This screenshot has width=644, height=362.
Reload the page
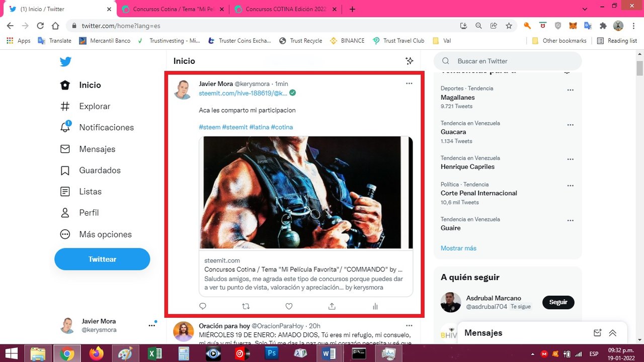[x=40, y=26]
